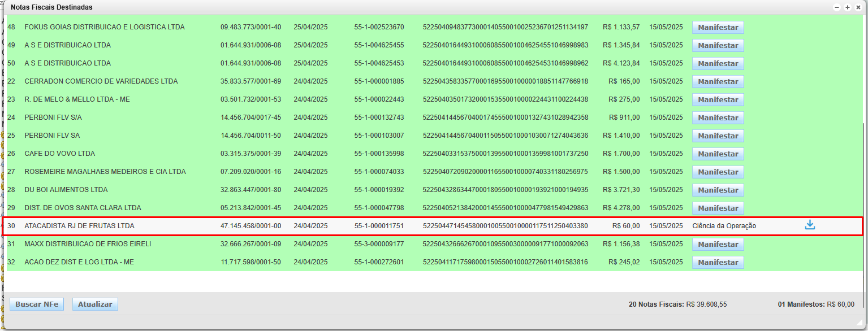Screen dimensions: 868x331
Task: Manifestar the MAXX DISTRIBUICAO DE FRIOS invoice
Action: point(718,244)
